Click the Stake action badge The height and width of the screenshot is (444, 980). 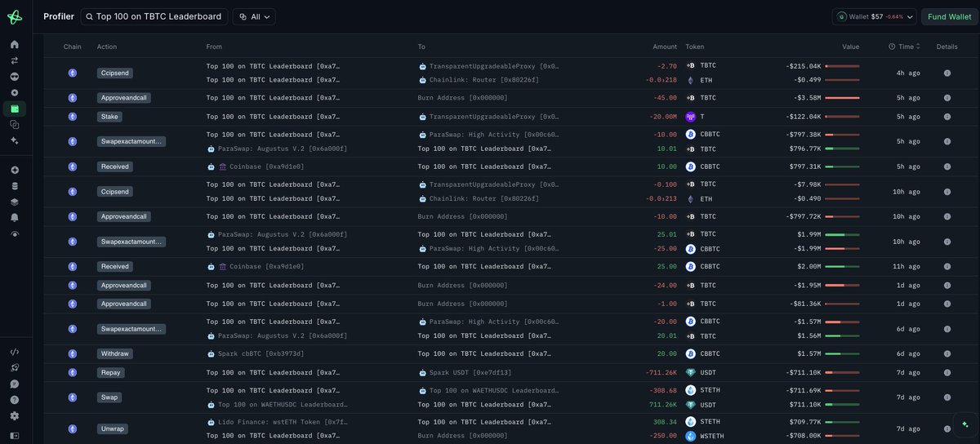[109, 117]
